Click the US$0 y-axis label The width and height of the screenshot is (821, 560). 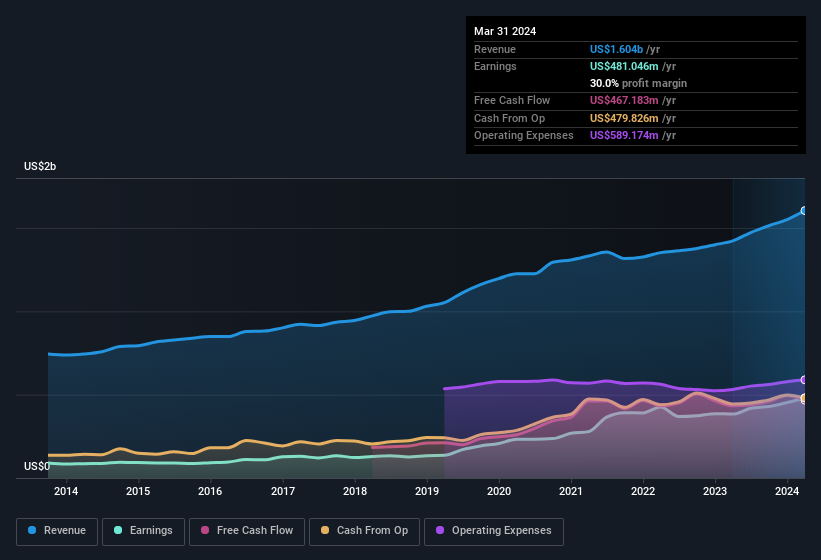(37, 466)
